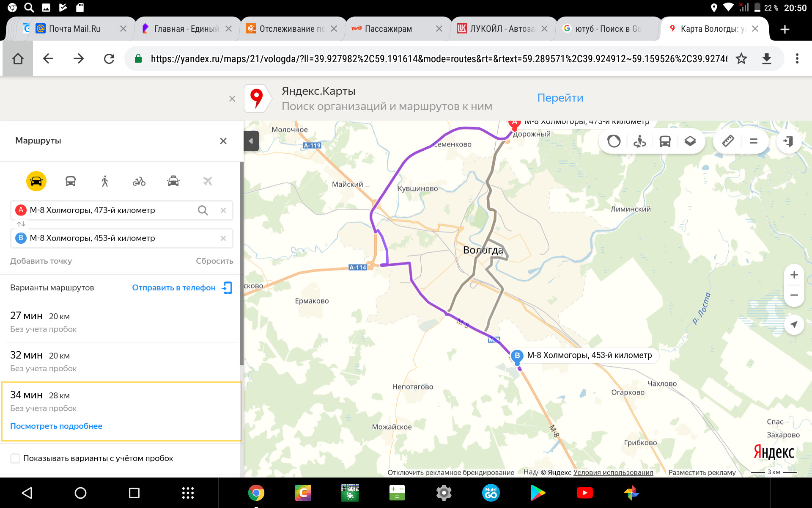Open browser downloads icon
The height and width of the screenshot is (508, 812).
click(767, 58)
